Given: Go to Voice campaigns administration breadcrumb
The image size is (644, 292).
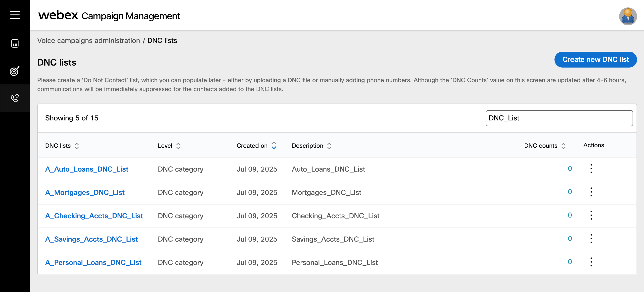Looking at the screenshot, I should (89, 40).
